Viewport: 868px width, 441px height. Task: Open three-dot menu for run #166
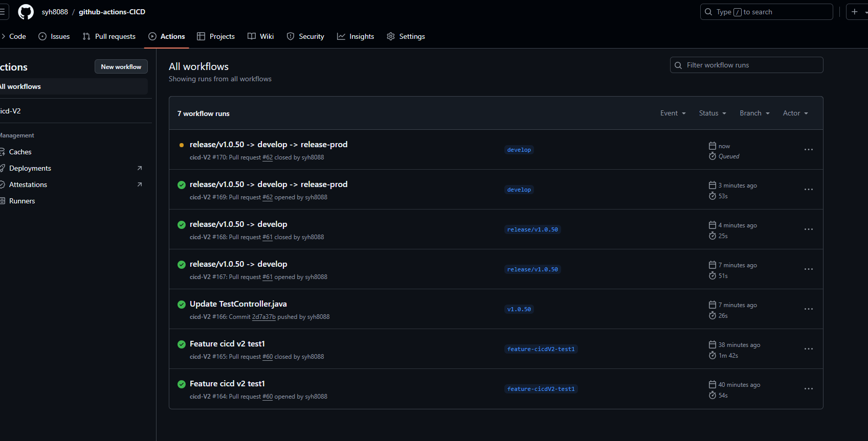tap(809, 309)
